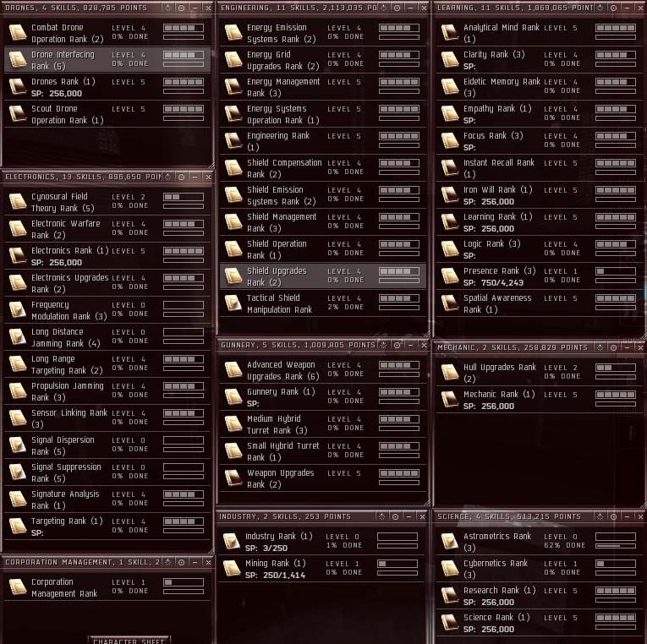The image size is (647, 644).
Task: Click the Mining skill book icon
Action: tap(232, 569)
